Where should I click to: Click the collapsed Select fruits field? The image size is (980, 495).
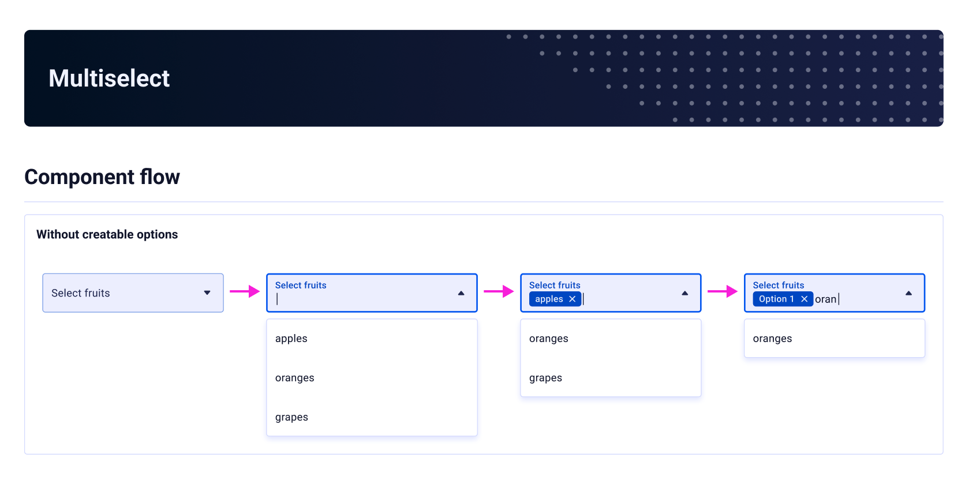[133, 293]
